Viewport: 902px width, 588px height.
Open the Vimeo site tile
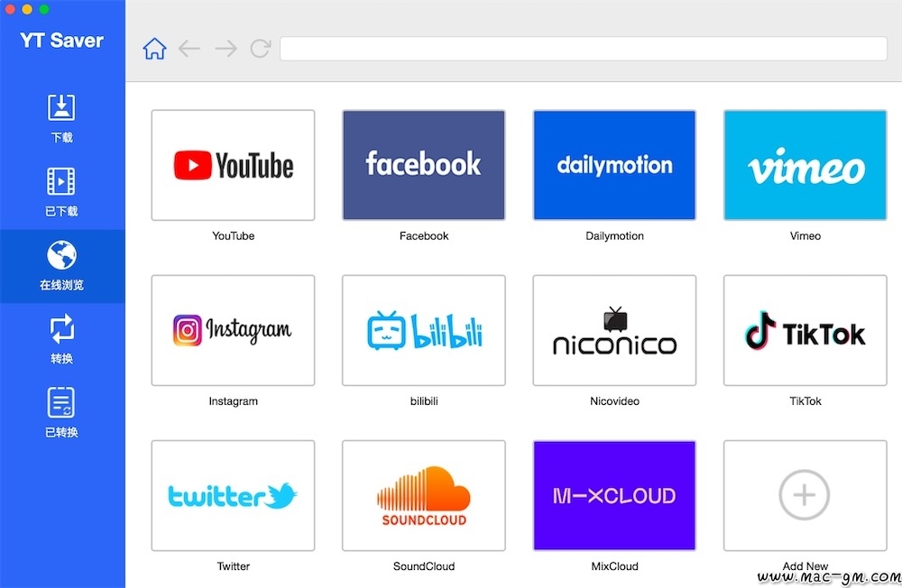pyautogui.click(x=805, y=165)
